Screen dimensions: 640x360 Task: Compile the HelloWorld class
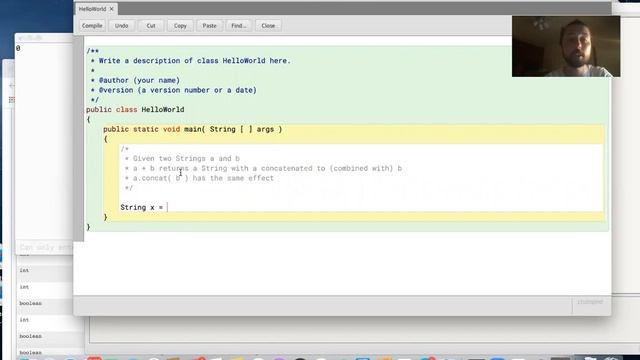(x=92, y=25)
